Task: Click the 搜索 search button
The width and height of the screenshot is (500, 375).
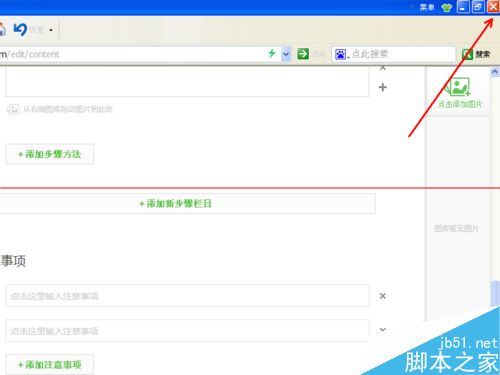Action: coord(476,54)
